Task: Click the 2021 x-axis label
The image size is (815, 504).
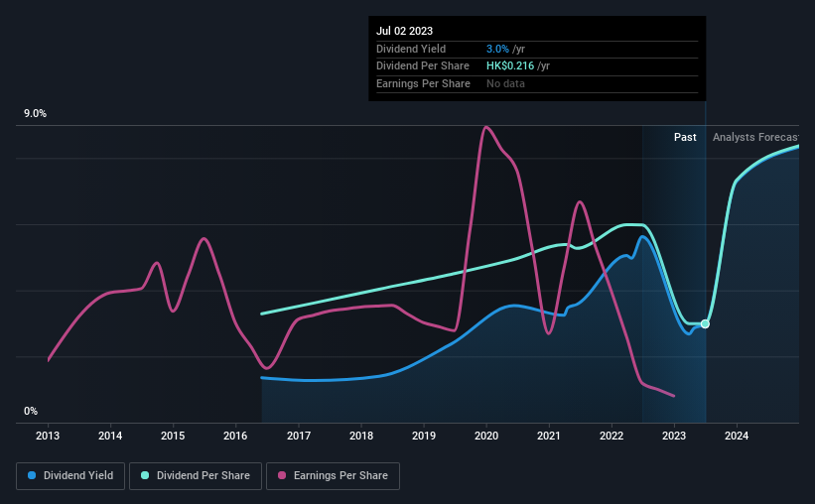Action: [x=549, y=436]
